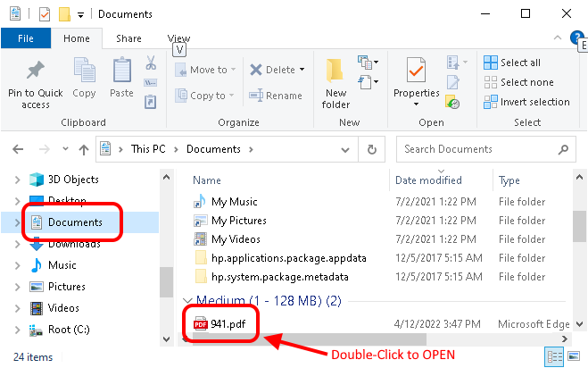Image resolution: width=588 pixels, height=368 pixels.
Task: Click Pin to Quick access icon
Action: click(x=36, y=71)
